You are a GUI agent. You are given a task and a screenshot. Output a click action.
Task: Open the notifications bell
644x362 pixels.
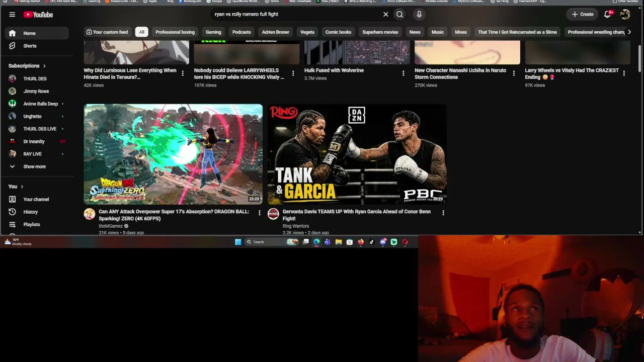(x=608, y=14)
